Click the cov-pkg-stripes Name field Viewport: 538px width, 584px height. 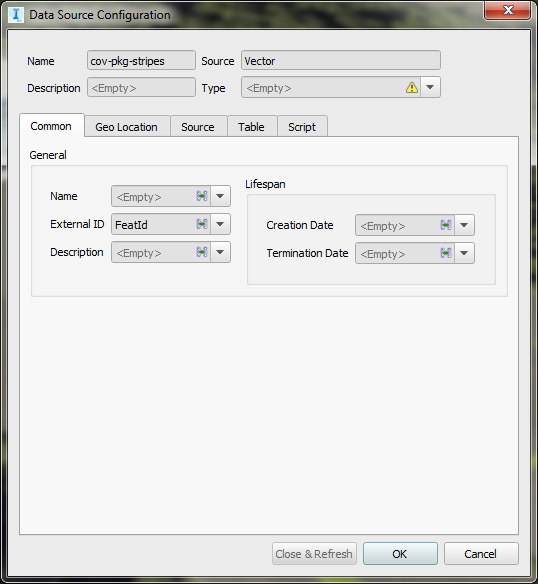141,60
